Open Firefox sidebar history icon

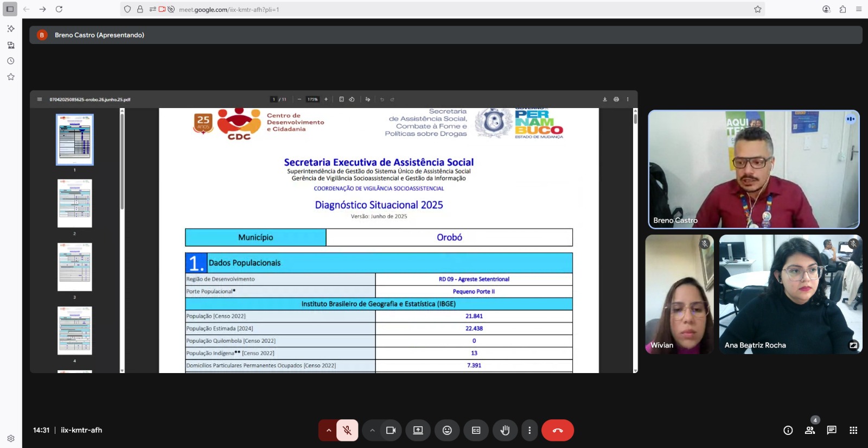(10, 61)
